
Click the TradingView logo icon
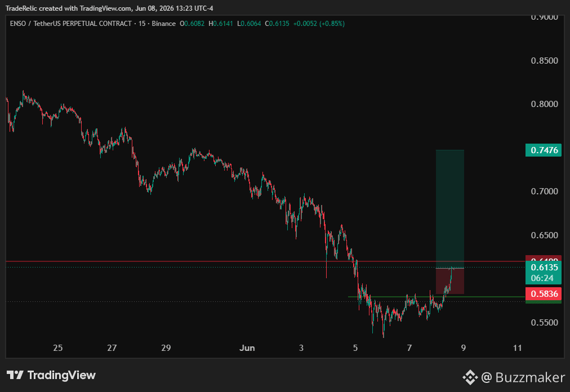[15, 375]
